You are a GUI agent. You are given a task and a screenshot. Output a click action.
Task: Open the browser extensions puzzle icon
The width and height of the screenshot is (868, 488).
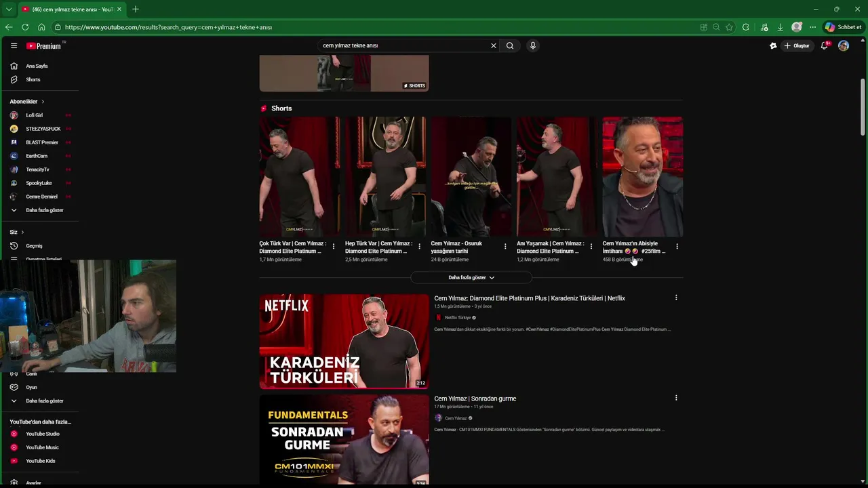click(746, 27)
